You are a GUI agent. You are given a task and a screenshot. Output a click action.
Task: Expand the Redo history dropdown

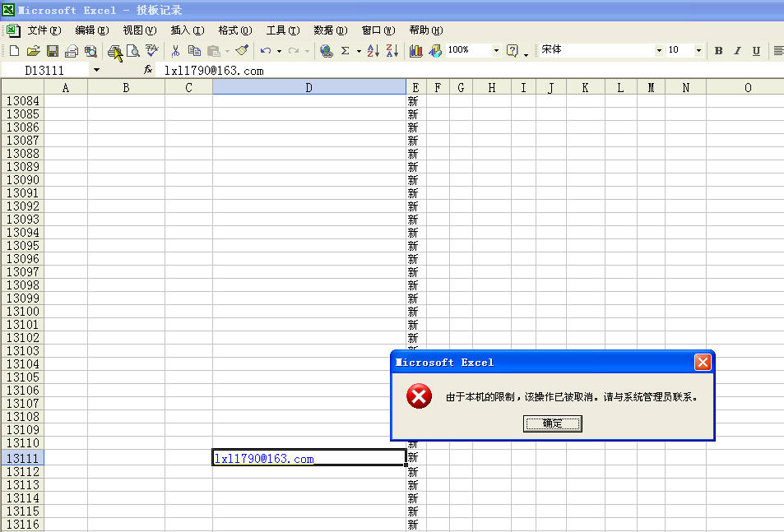point(307,51)
